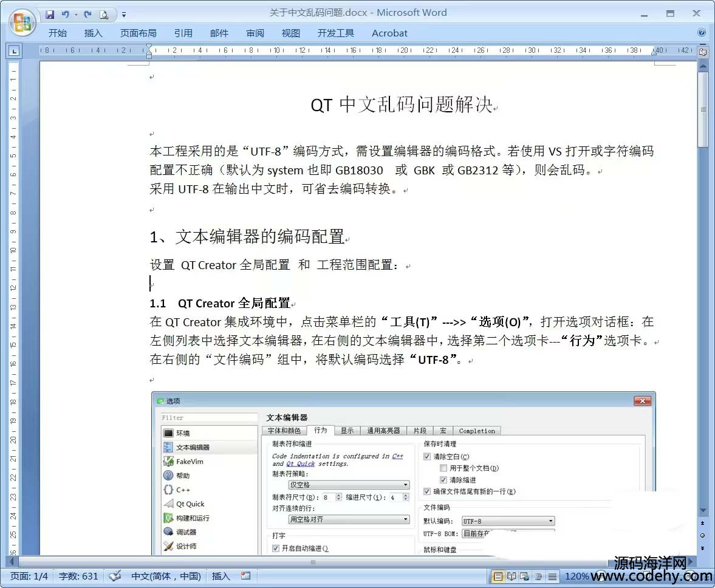Open Word help question mark icon
The height and width of the screenshot is (588, 715).
click(702, 32)
